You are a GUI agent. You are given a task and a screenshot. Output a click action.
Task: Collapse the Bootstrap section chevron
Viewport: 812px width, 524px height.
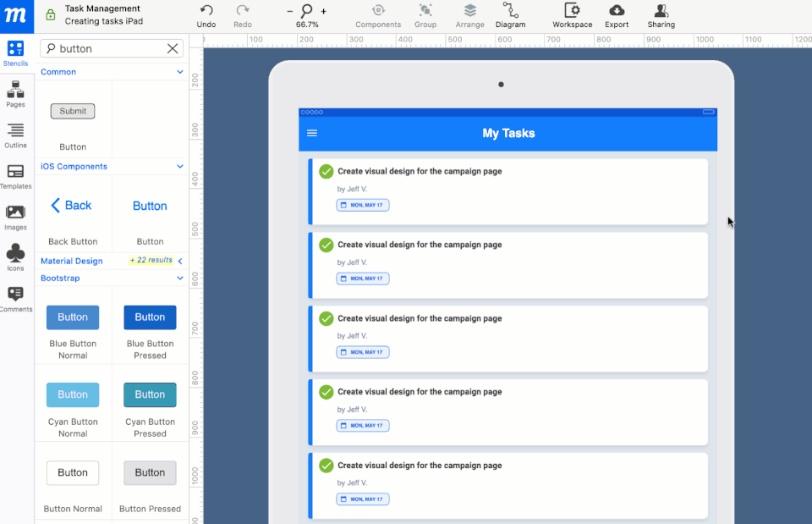pos(179,279)
